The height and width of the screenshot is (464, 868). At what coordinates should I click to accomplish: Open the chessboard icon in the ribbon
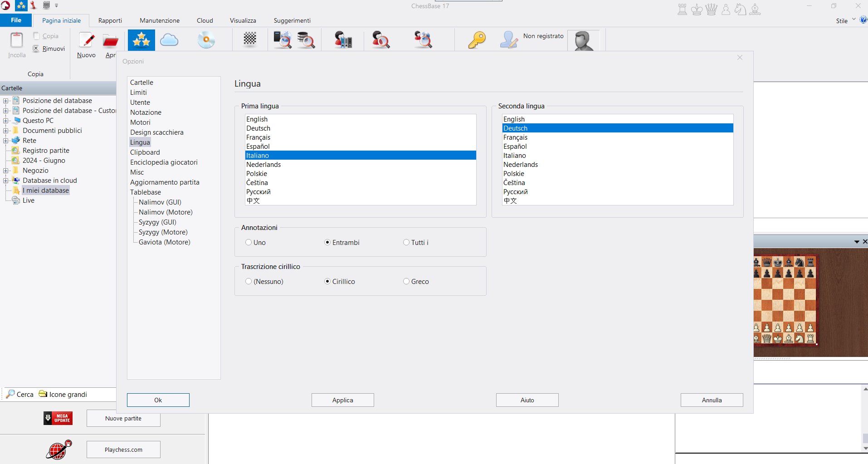(x=250, y=39)
